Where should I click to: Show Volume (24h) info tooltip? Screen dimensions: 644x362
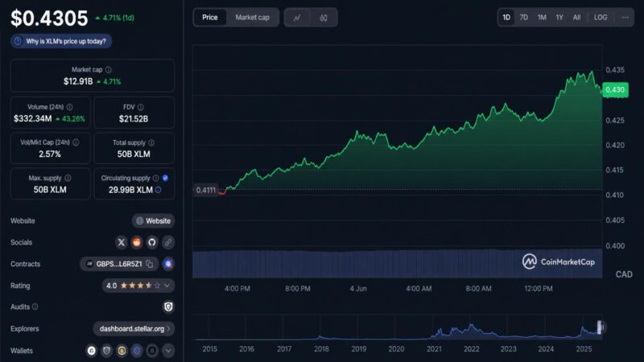pos(70,107)
